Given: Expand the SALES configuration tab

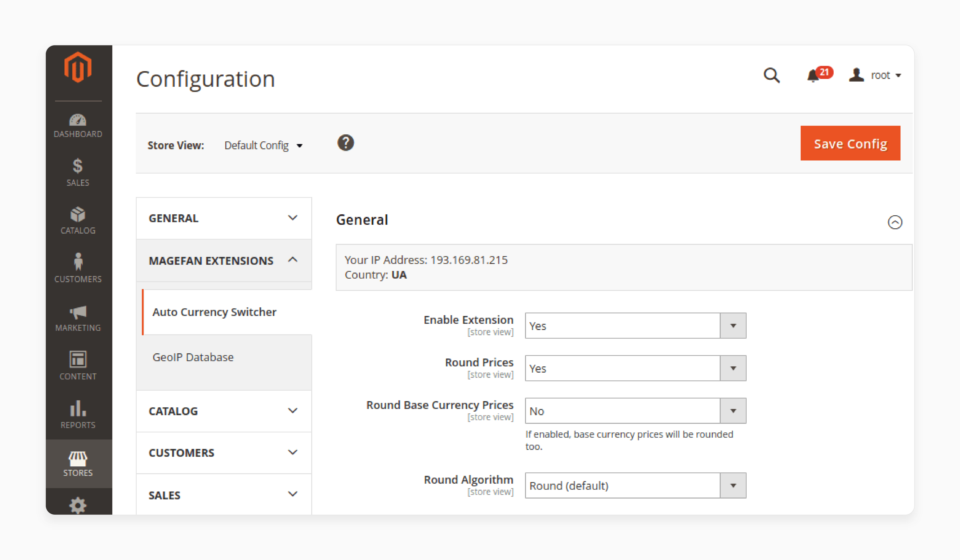Looking at the screenshot, I should 224,495.
